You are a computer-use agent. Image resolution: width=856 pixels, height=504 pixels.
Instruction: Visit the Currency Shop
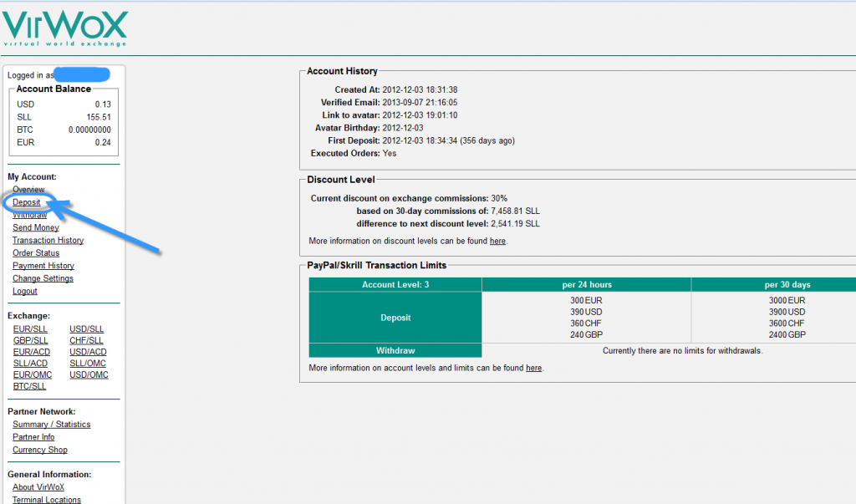(40, 450)
